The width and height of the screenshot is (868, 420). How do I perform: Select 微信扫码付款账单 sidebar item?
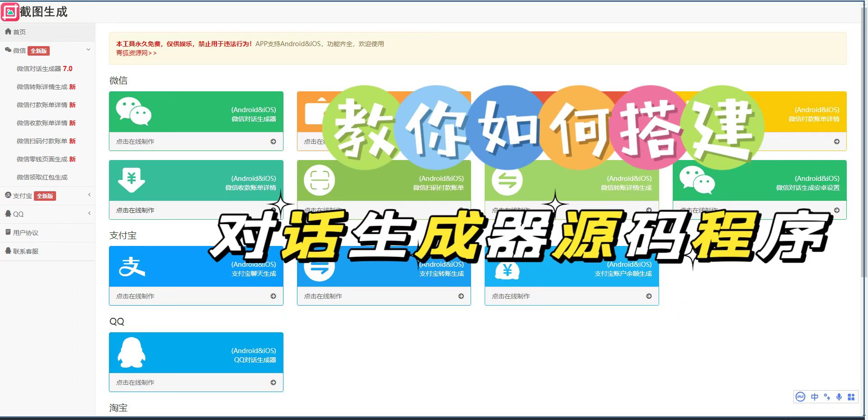pyautogui.click(x=46, y=141)
